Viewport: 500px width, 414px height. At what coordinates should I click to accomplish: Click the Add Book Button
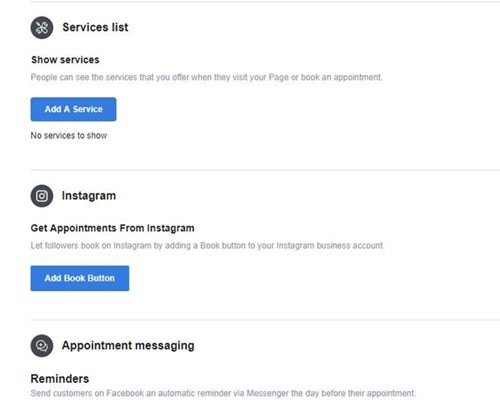[80, 278]
